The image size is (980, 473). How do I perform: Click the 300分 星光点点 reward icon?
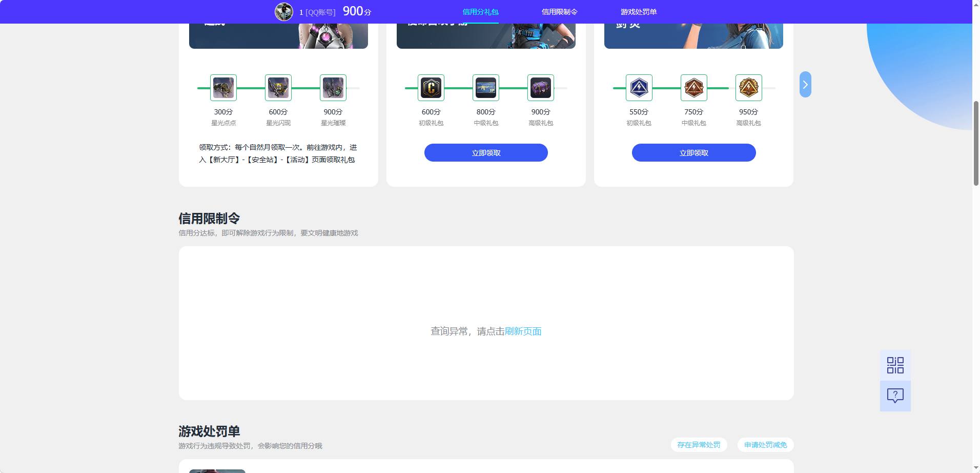[x=223, y=88]
